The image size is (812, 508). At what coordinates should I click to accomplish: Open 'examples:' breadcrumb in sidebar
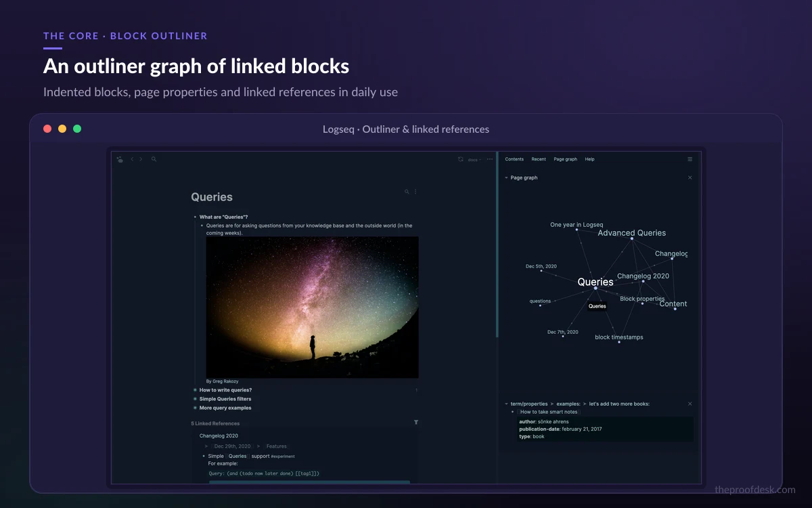coord(568,404)
